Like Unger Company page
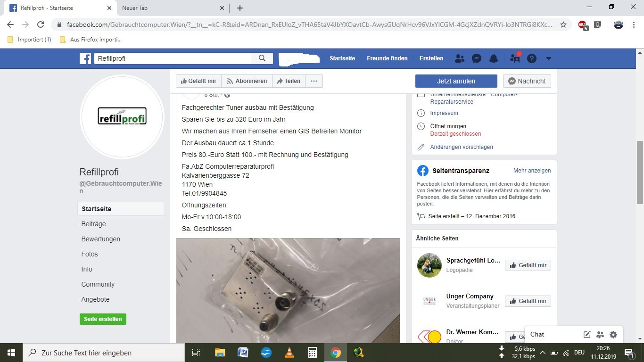The width and height of the screenshot is (644, 362). 528,301
